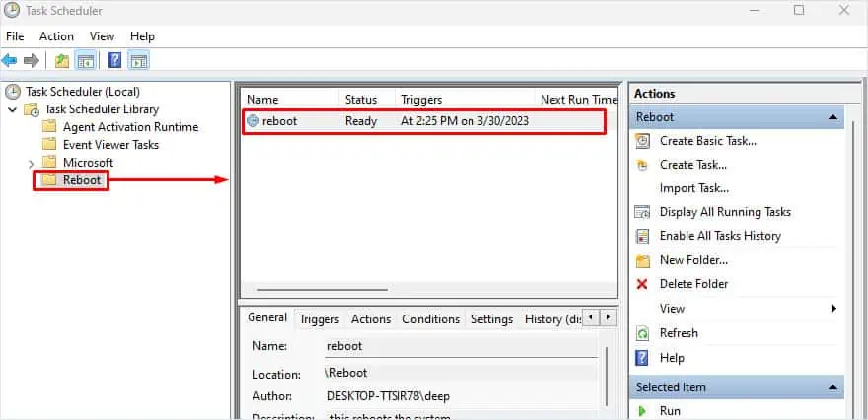Click the Task Scheduler title bar icon
This screenshot has height=420, width=868.
point(12,11)
